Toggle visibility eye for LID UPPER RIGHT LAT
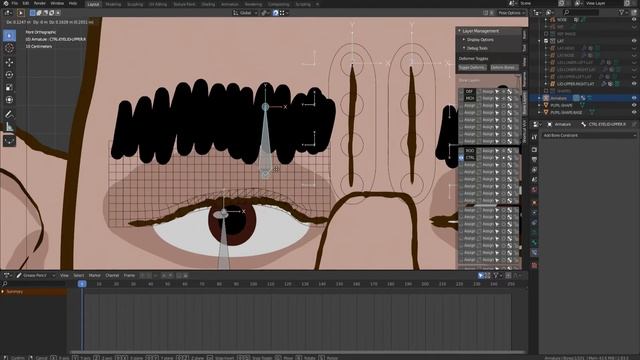The width and height of the screenshot is (640, 360). 634,84
